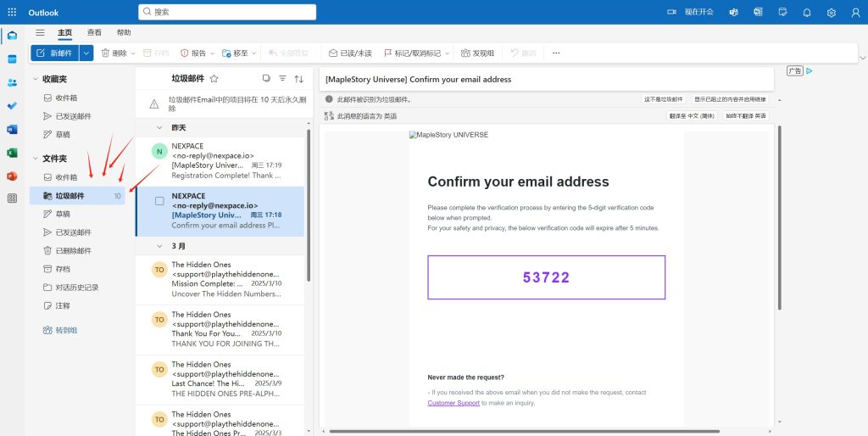This screenshot has height=436, width=868.
Task: Click the 新邮件 button
Action: [55, 53]
